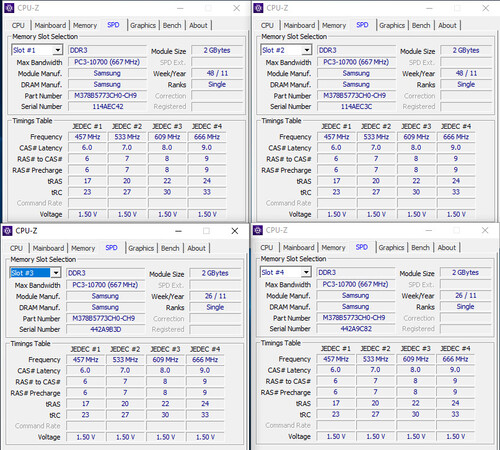Screen dimensions: 500x450
Task: Click serial number 114AEC3C field
Action: click(356, 107)
